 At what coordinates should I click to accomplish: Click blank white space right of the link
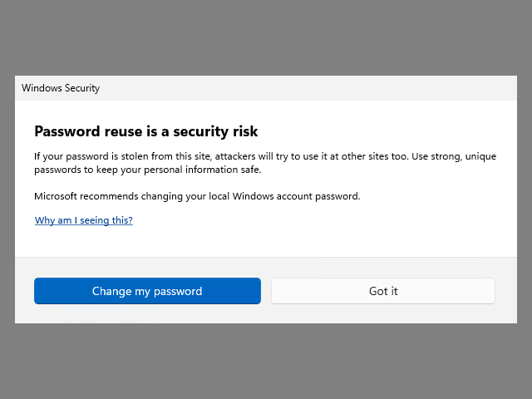point(332,220)
